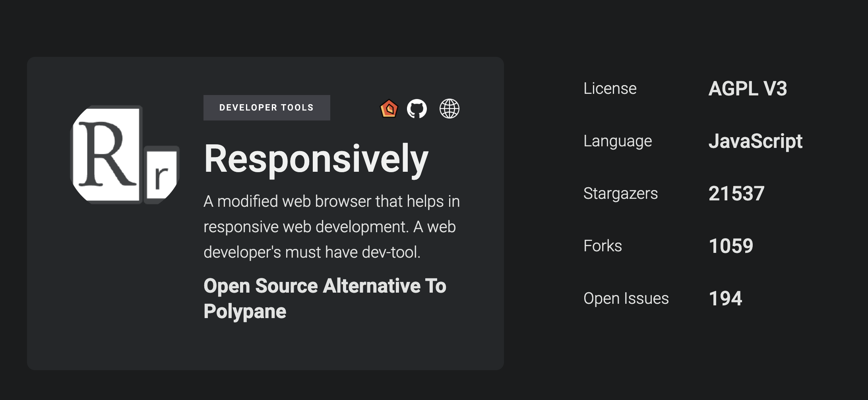868x400 pixels.
Task: Click the large 'R' tile in the logo
Action: tap(107, 154)
